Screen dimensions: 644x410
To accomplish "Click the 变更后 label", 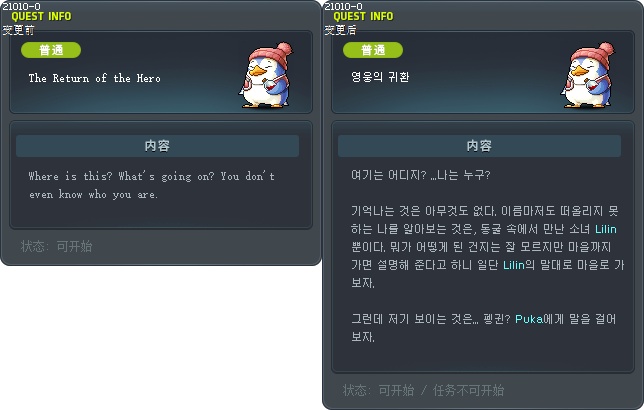I will [x=340, y=30].
